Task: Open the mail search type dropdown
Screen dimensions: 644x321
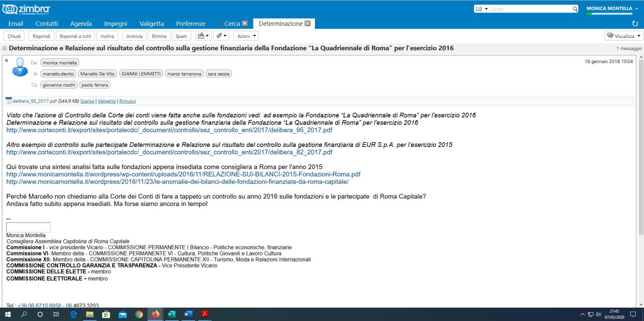Action: click(482, 9)
